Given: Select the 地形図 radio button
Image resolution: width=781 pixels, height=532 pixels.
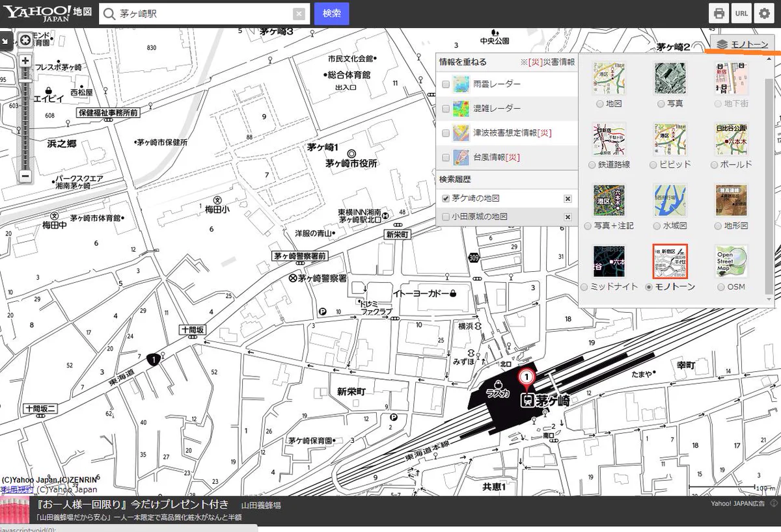Looking at the screenshot, I should pyautogui.click(x=718, y=226).
